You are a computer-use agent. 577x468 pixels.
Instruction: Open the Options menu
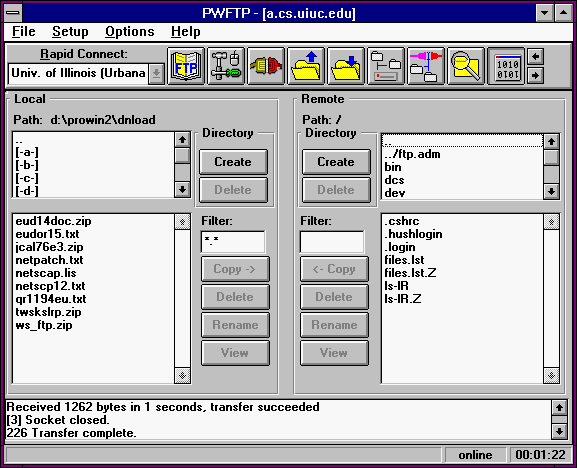tap(130, 32)
